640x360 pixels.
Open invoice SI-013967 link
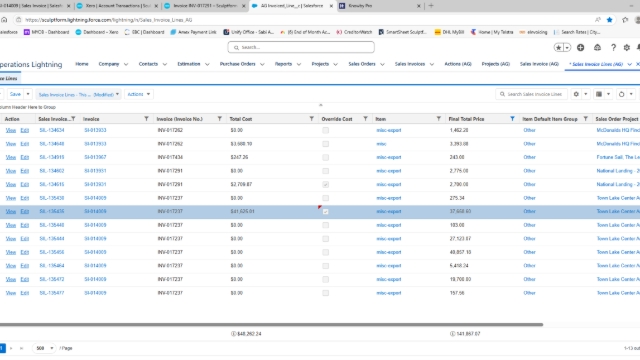point(95,157)
